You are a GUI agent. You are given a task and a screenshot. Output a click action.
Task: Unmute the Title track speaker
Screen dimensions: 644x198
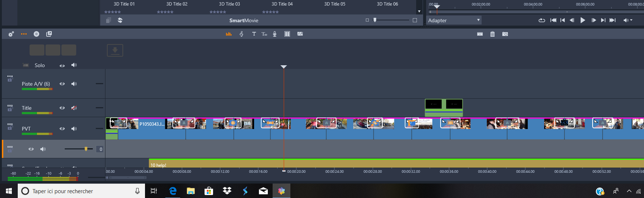pos(74,108)
